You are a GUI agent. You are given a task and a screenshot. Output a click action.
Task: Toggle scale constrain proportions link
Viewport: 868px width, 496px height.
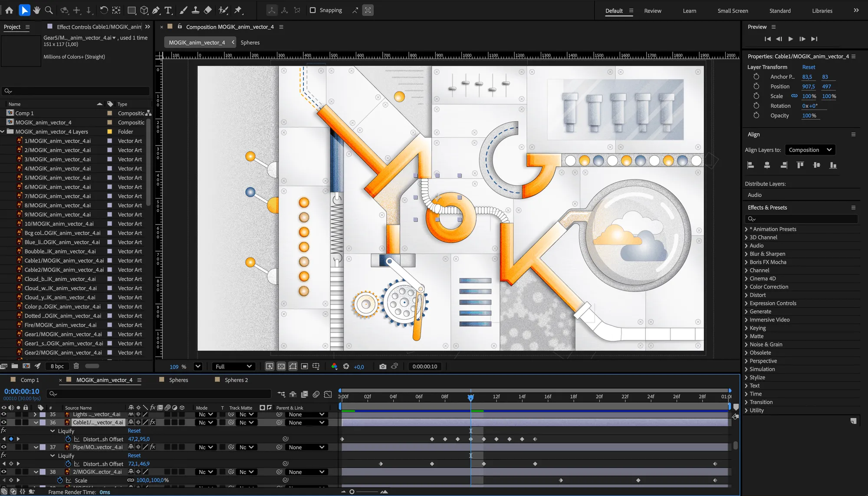[x=794, y=96]
